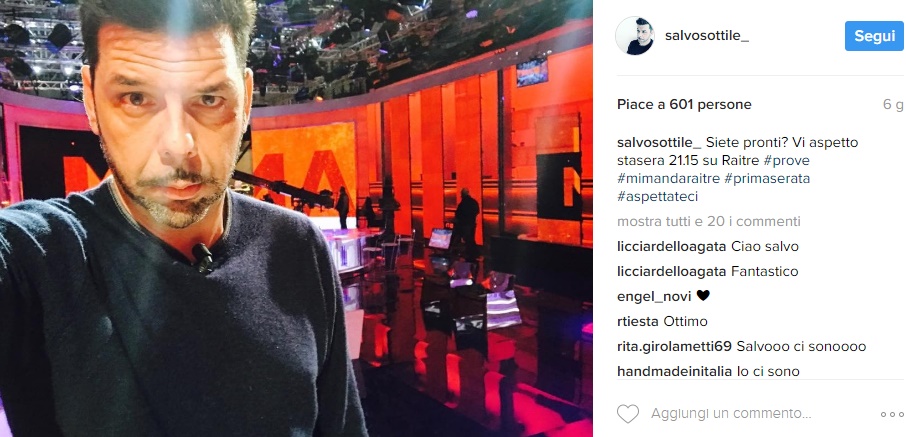This screenshot has width=906, height=437.
Task: Open handmadeinitalia commenter profile
Action: (674, 371)
